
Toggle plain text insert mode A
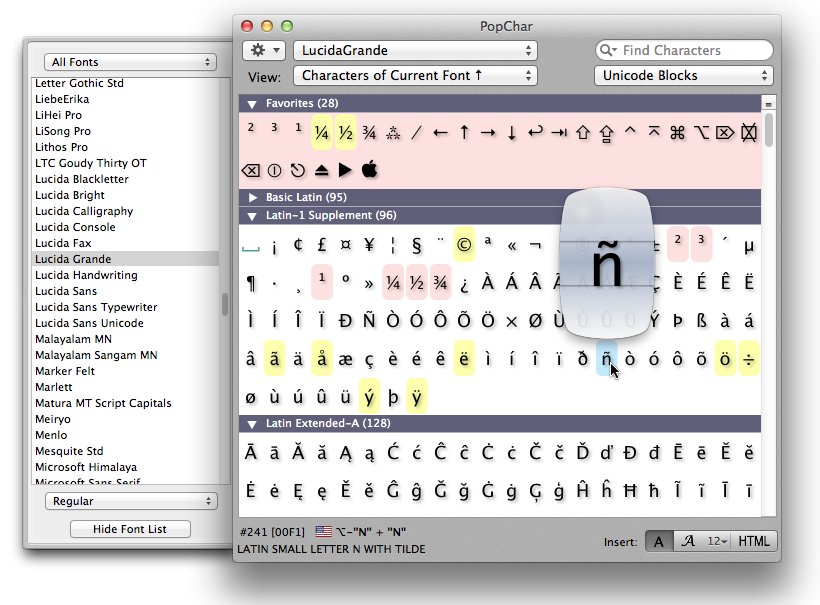click(x=659, y=541)
